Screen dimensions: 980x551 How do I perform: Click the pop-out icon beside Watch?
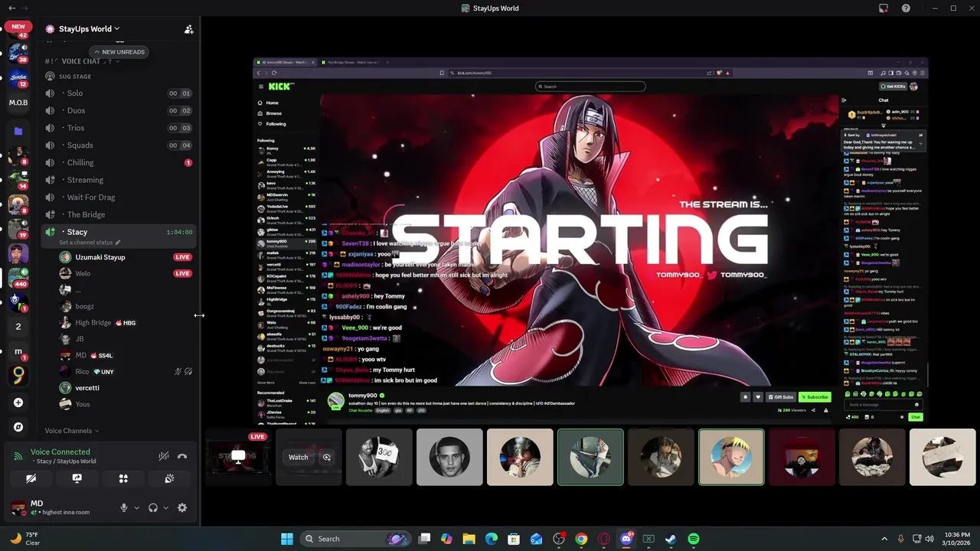327,457
